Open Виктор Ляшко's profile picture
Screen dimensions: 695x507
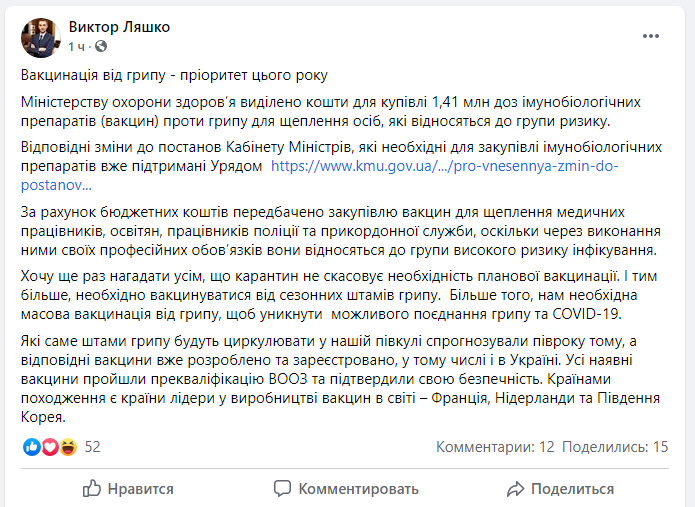(40, 36)
